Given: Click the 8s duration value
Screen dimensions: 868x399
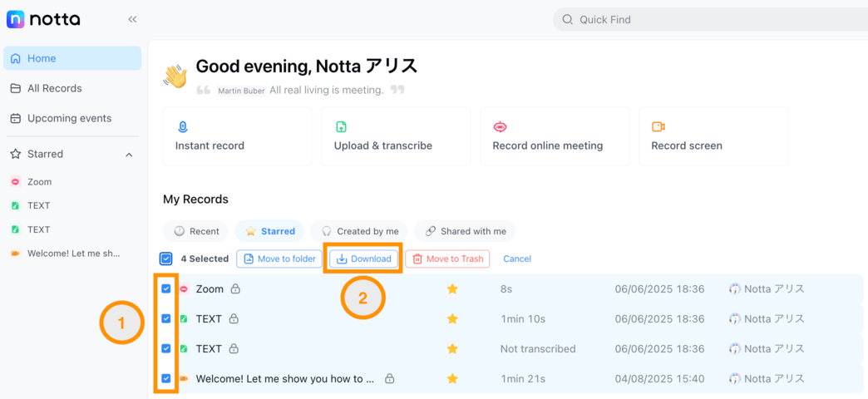Looking at the screenshot, I should pos(506,289).
